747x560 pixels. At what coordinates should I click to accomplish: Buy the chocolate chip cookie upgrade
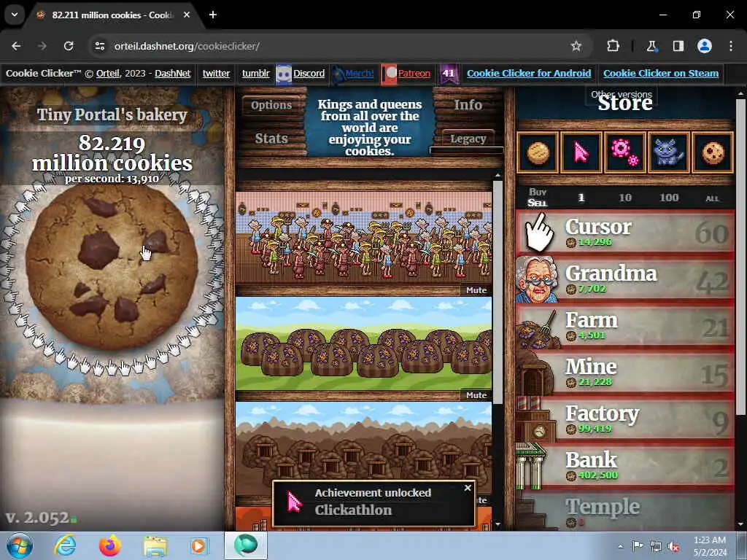(712, 153)
